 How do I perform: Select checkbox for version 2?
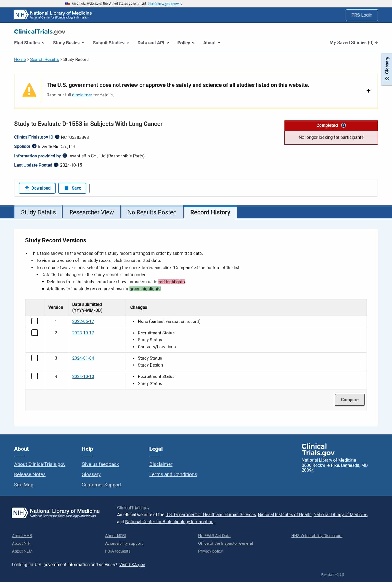pyautogui.click(x=35, y=333)
